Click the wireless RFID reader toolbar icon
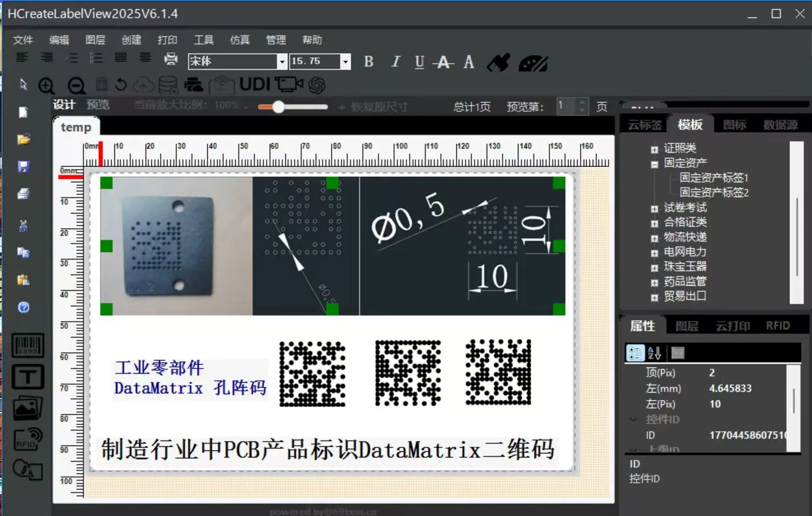The height and width of the screenshot is (516, 812). pyautogui.click(x=222, y=85)
